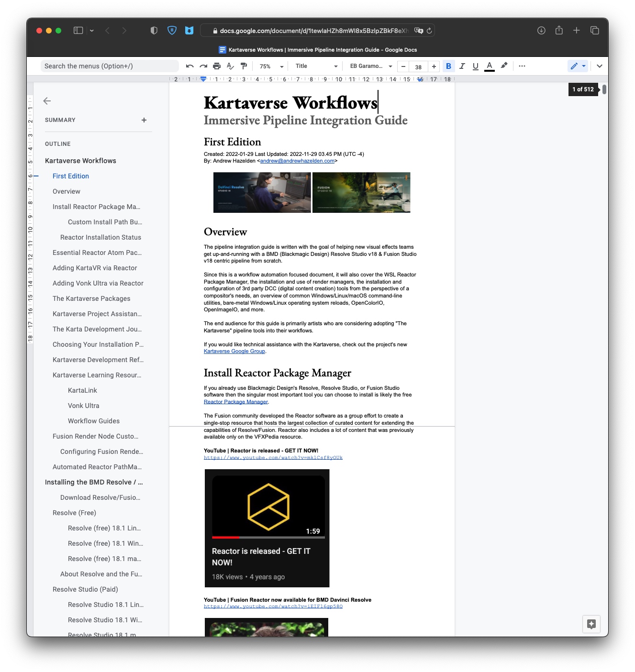This screenshot has height=672, width=635.
Task: Click the Print icon
Action: tap(217, 66)
